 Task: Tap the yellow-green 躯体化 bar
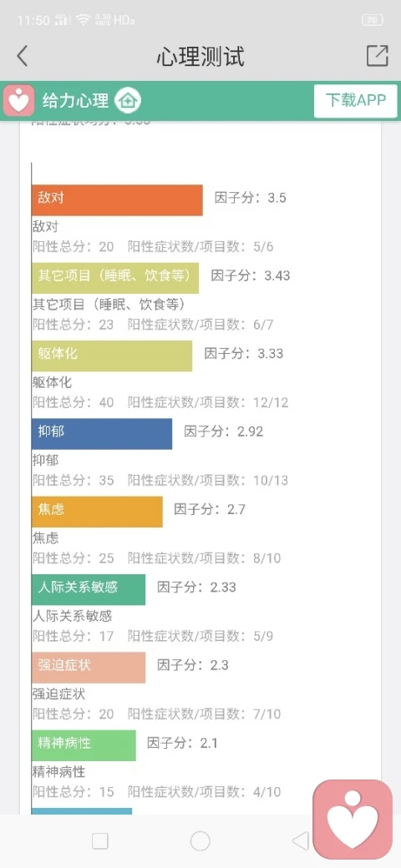(112, 356)
